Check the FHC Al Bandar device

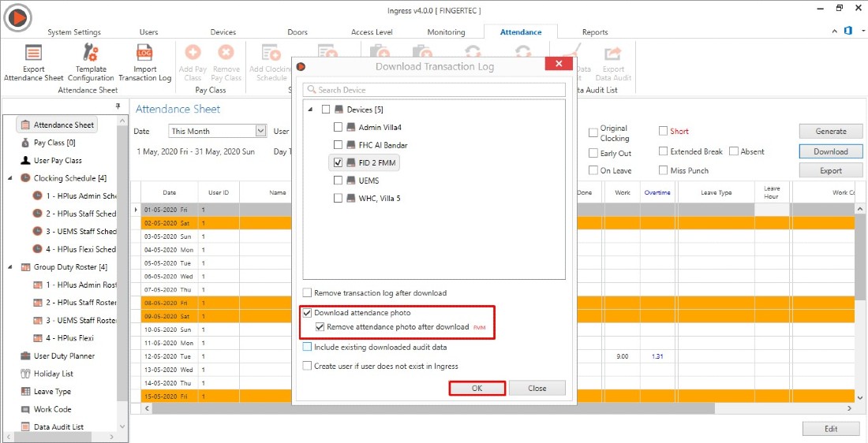click(x=338, y=145)
